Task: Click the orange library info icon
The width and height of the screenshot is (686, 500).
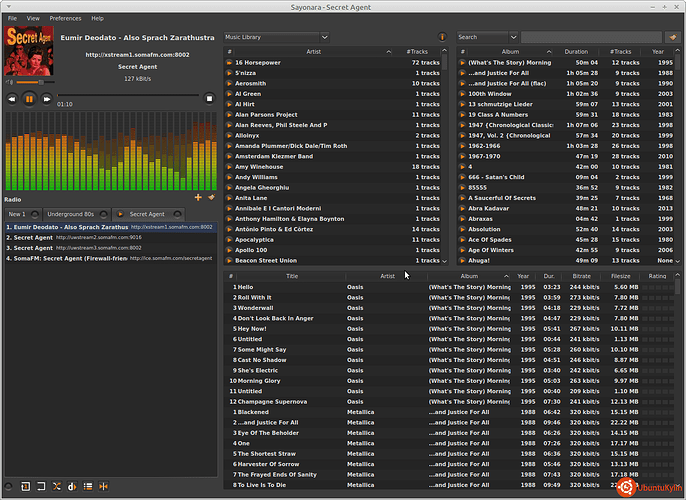Action: pos(442,37)
